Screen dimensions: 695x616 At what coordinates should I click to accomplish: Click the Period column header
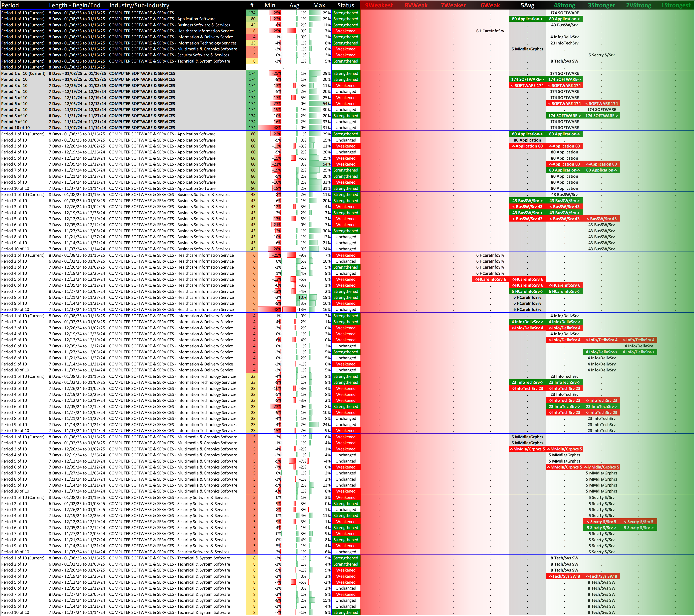(10, 5)
